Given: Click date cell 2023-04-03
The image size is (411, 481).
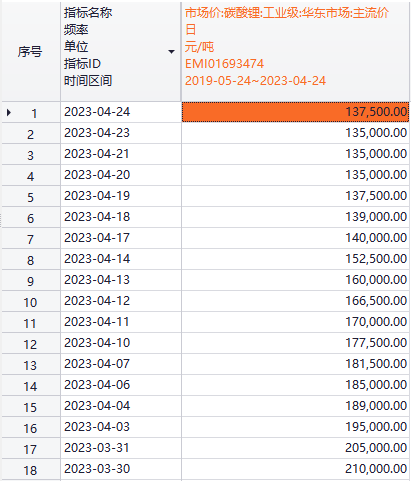Looking at the screenshot, I should [121, 427].
